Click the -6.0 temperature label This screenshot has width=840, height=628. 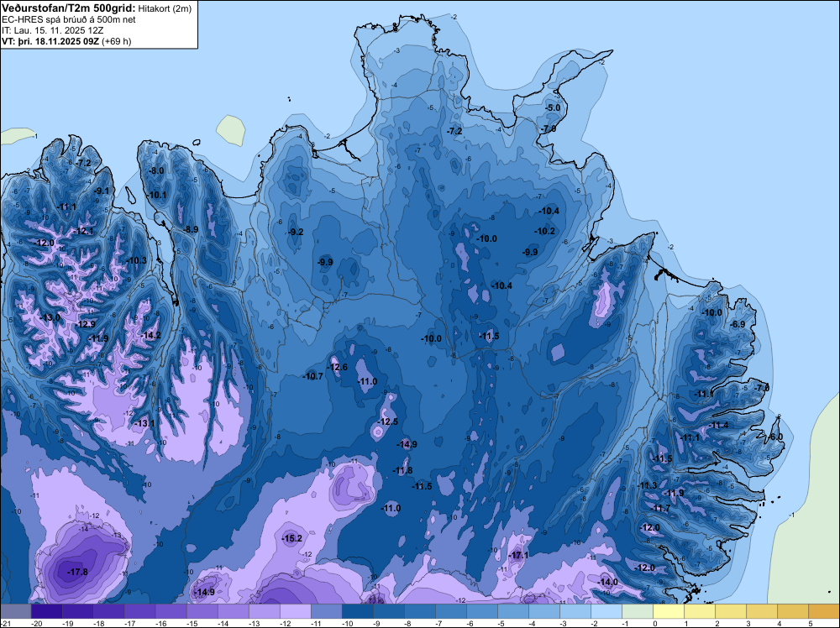click(776, 437)
